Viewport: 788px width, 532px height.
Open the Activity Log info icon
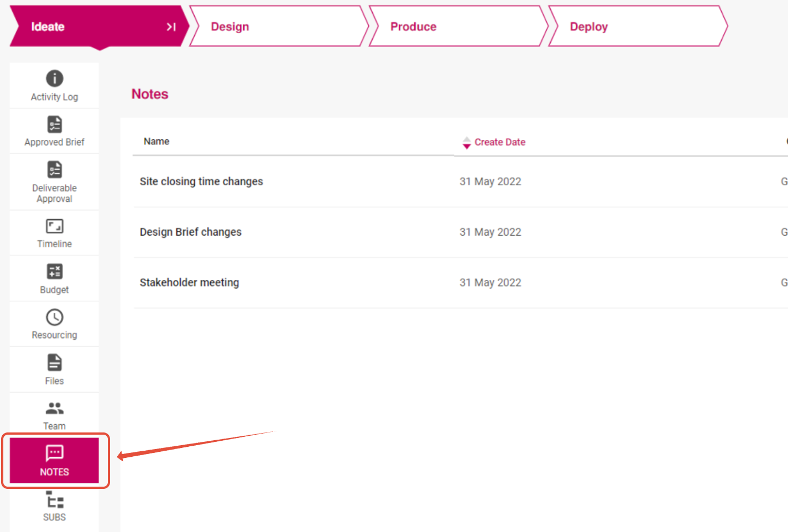pyautogui.click(x=54, y=79)
